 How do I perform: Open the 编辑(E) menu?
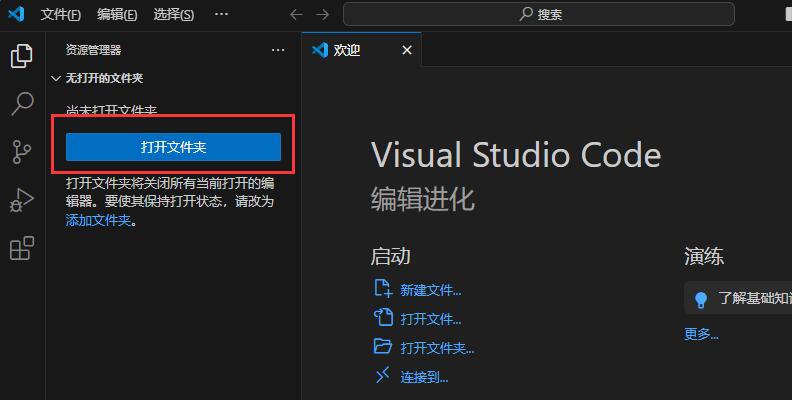(118, 14)
